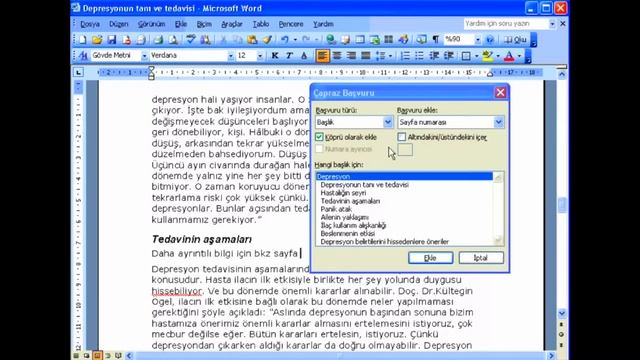The width and height of the screenshot is (640, 360).
Task: Justify the paragraph text
Action: [x=366, y=56]
